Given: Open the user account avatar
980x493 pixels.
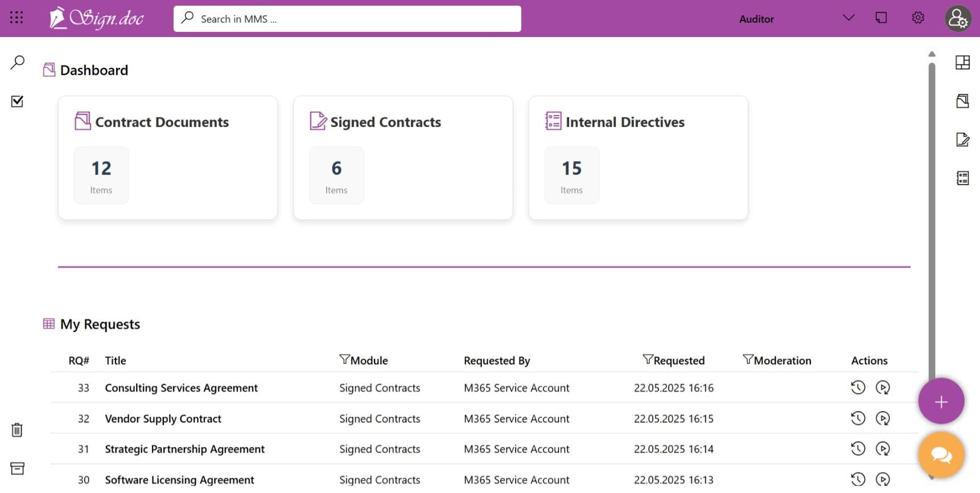Looking at the screenshot, I should [x=958, y=19].
